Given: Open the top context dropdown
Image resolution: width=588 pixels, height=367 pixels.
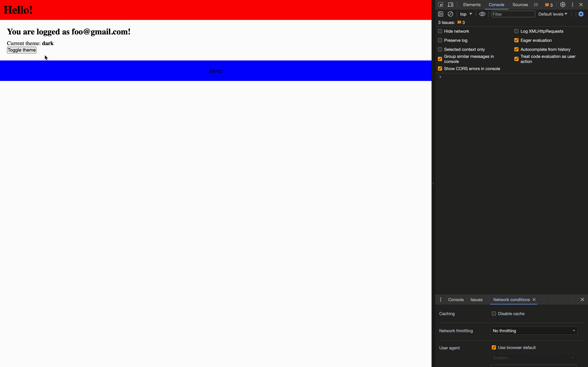Looking at the screenshot, I should click(x=466, y=14).
